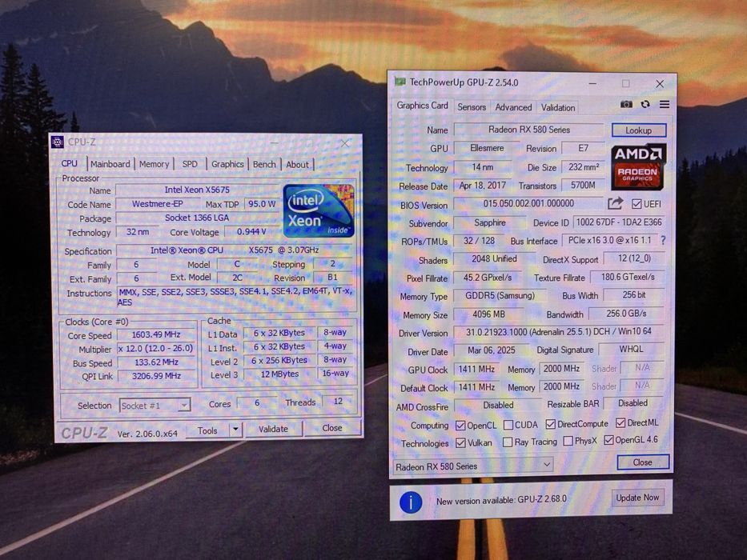This screenshot has height=560, width=747.
Task: Open the GPU-Z hamburger menu
Action: (x=664, y=104)
